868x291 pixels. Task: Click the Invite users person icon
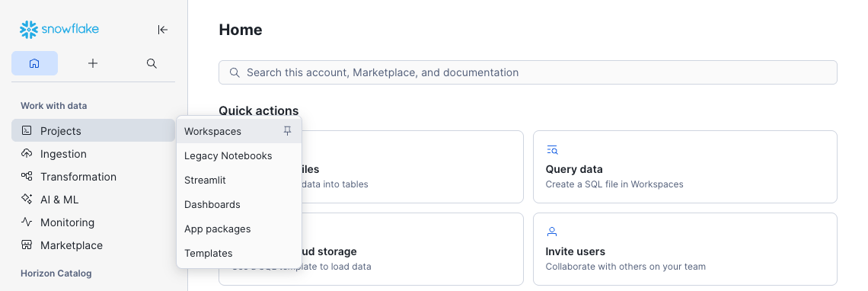click(x=552, y=232)
